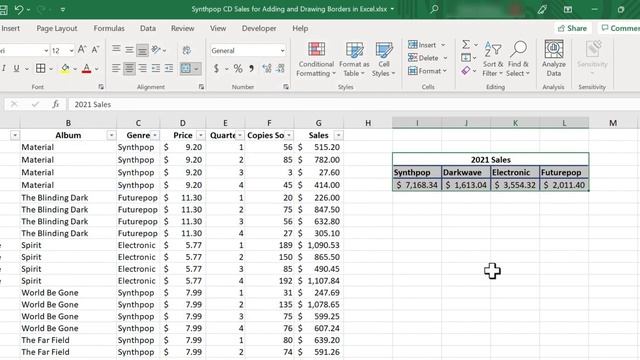The height and width of the screenshot is (360, 640).
Task: Toggle underline formatting
Action: [16, 69]
